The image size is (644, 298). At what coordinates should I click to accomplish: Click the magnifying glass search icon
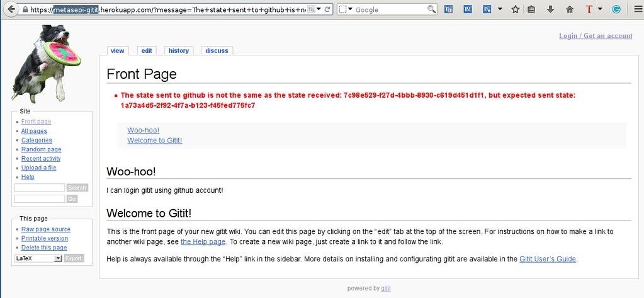pyautogui.click(x=431, y=9)
